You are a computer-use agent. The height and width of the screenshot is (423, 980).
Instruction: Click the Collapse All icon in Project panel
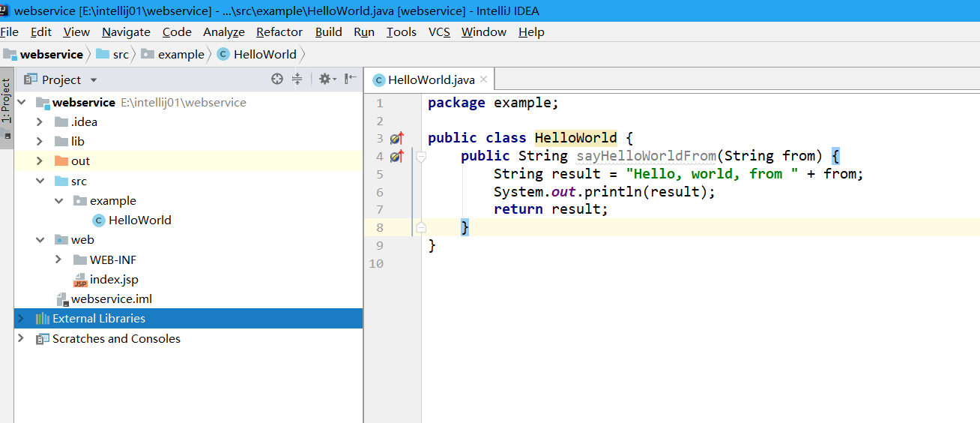click(297, 79)
